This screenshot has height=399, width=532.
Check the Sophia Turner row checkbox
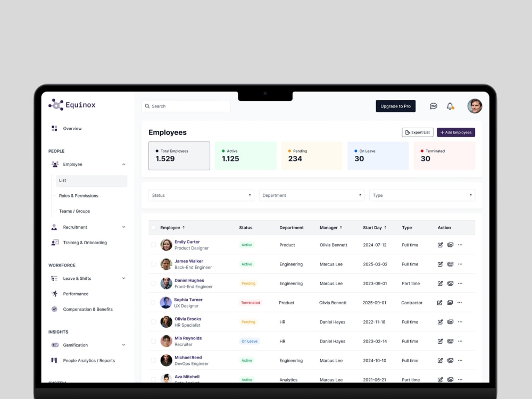pyautogui.click(x=153, y=302)
